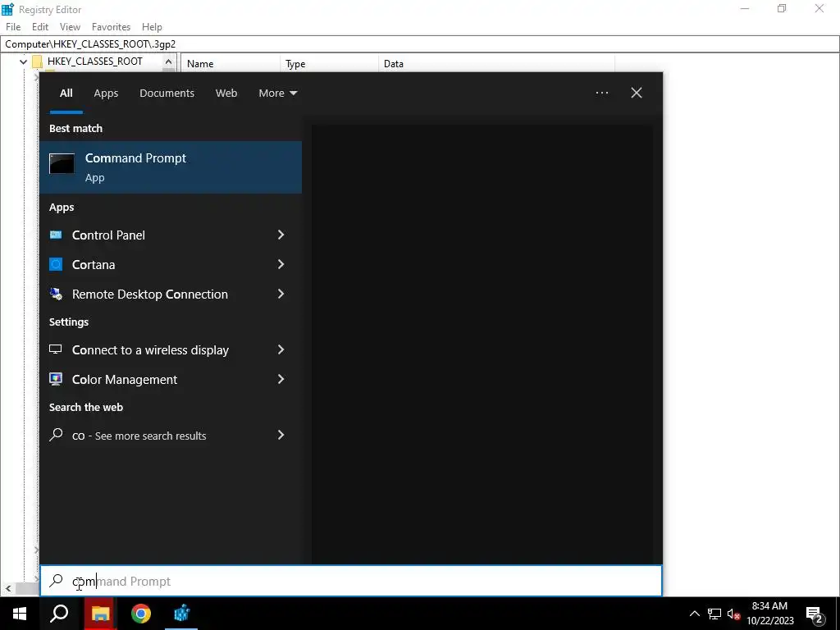Click the tree pane scroll-up arrow

click(168, 62)
